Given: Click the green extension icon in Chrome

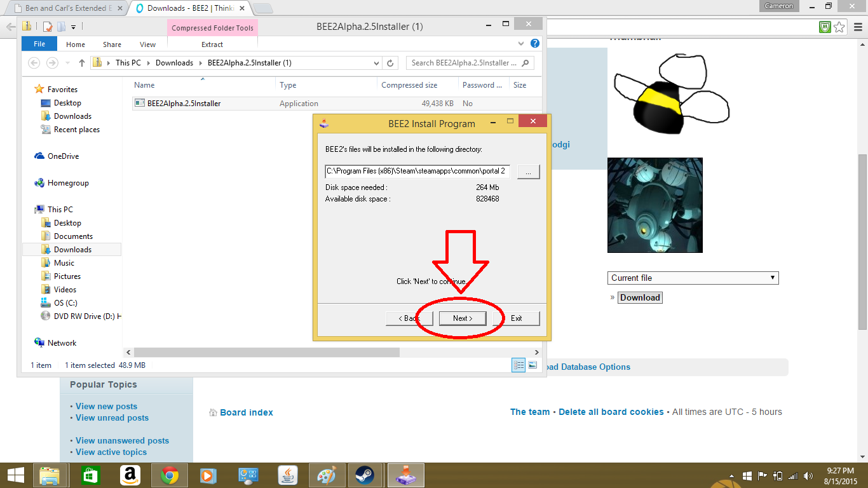Looking at the screenshot, I should point(825,27).
